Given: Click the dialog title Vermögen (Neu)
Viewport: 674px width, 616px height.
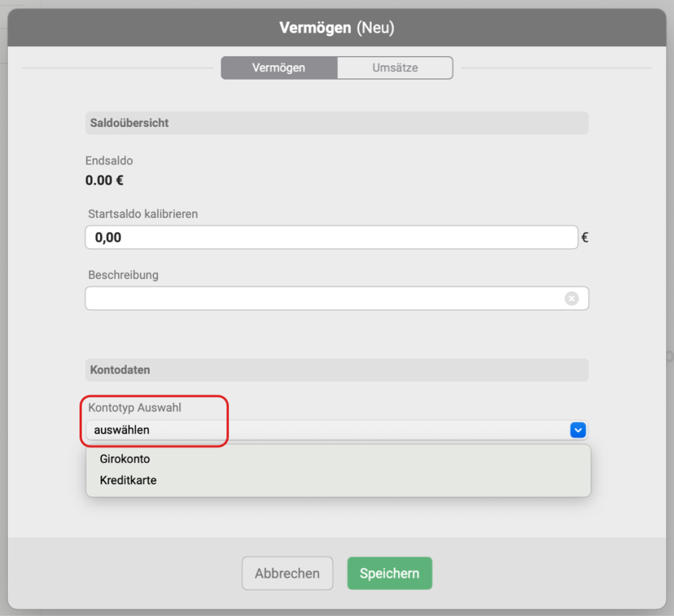Looking at the screenshot, I should click(336, 28).
